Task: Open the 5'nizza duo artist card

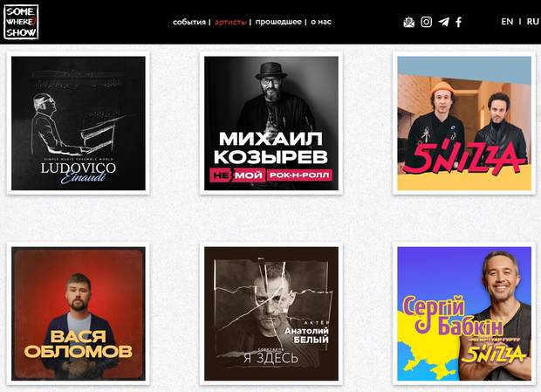Action: point(464,123)
